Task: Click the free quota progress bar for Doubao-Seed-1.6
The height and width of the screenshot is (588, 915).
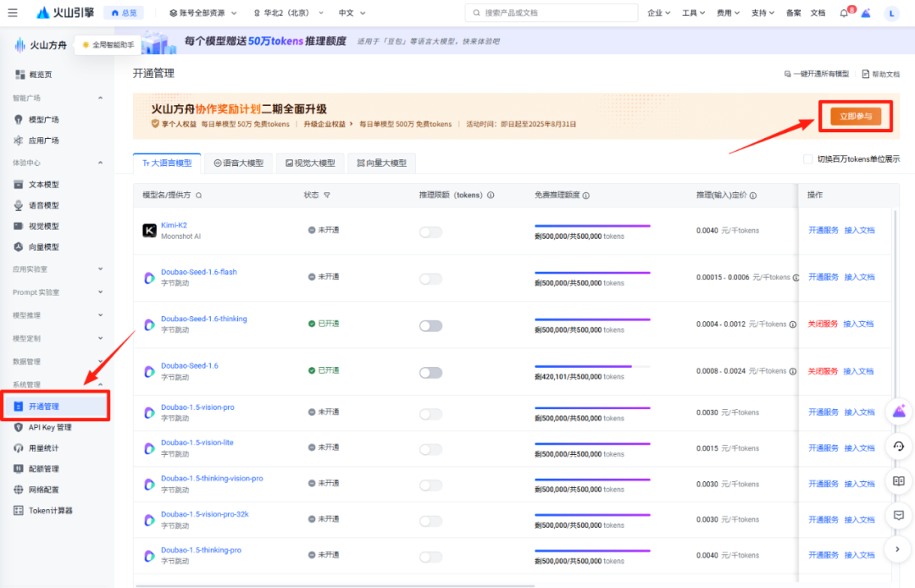Action: (x=592, y=366)
